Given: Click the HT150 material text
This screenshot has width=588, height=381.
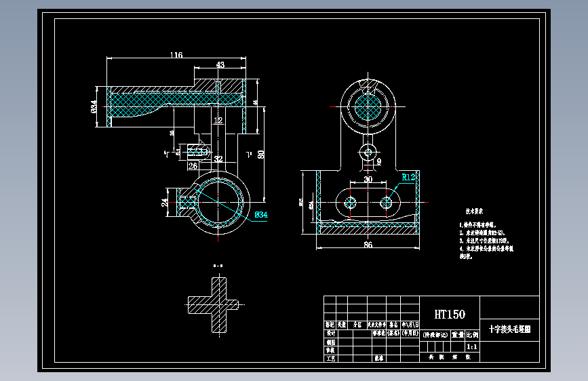Looking at the screenshot, I should [x=450, y=315].
